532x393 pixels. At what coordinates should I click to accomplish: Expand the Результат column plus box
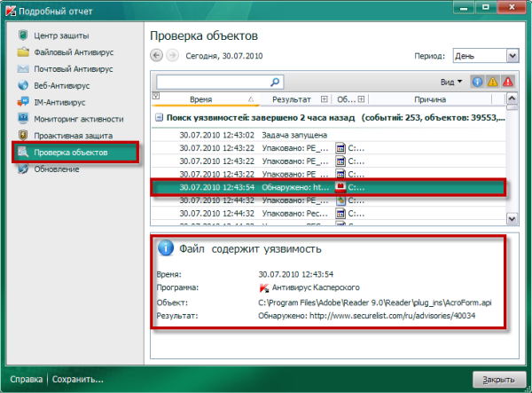[324, 99]
